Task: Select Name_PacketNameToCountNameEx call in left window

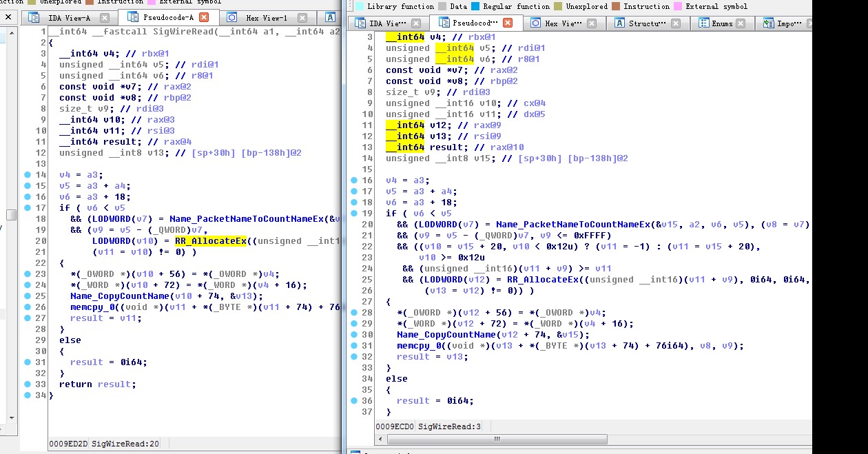Action: point(246,219)
